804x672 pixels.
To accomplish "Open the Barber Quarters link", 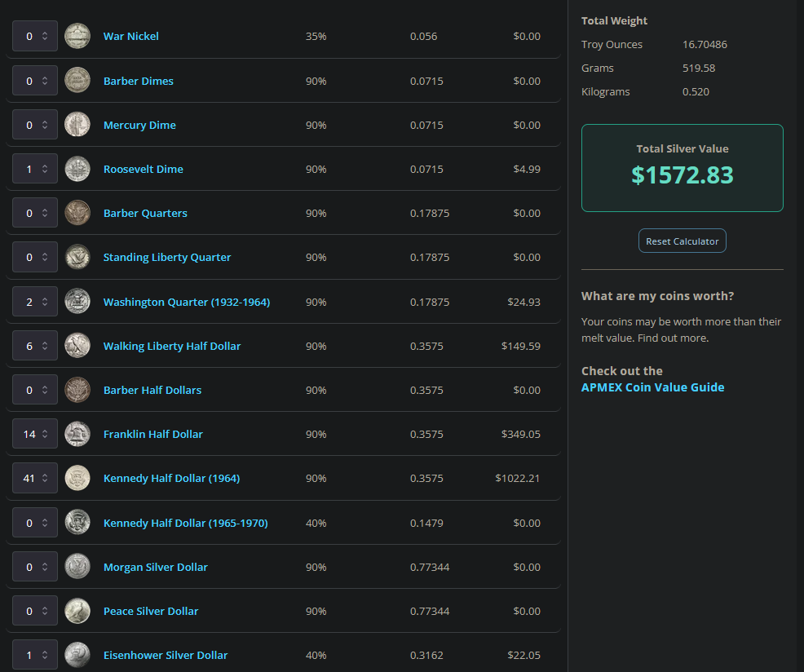I will [x=145, y=213].
